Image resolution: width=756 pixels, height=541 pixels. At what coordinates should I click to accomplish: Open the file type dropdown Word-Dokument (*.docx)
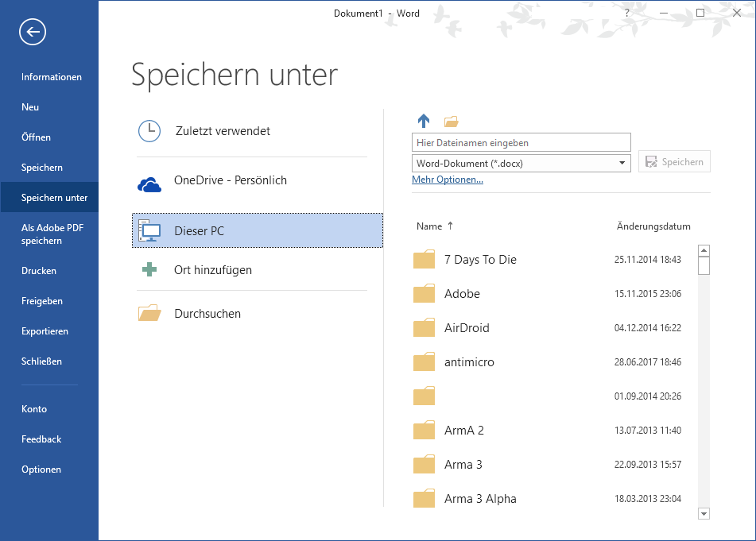(x=521, y=164)
